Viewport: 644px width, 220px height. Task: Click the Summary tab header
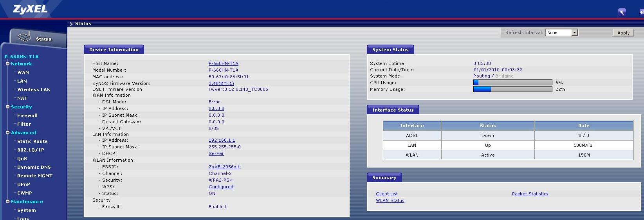click(384, 177)
